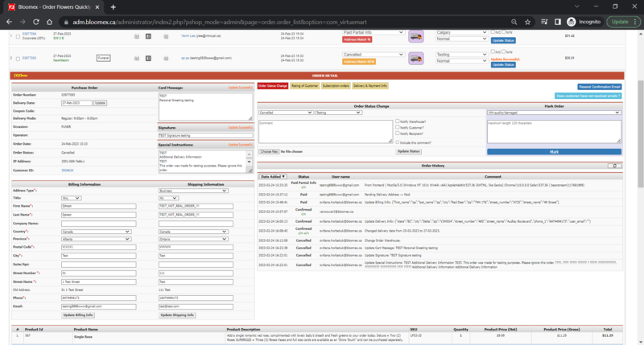The height and width of the screenshot is (345, 644).
Task: Click Resend Confirmation Email button
Action: pos(600,87)
